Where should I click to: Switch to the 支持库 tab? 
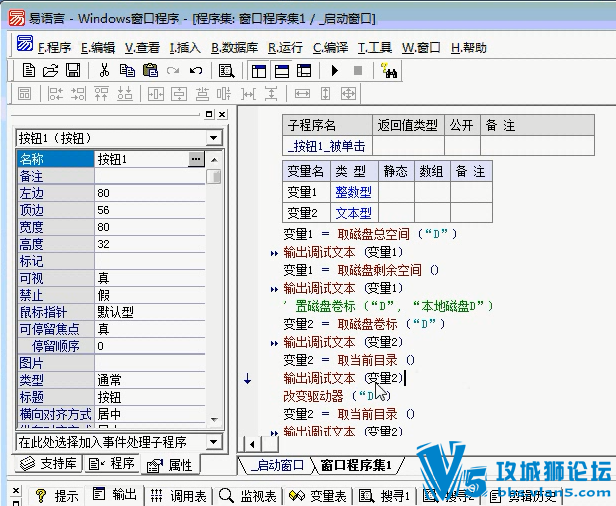[48, 464]
